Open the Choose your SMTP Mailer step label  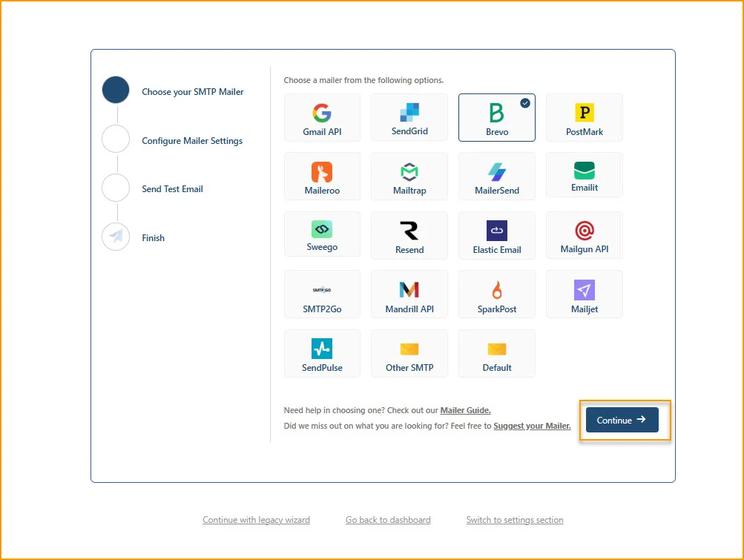[x=193, y=92]
